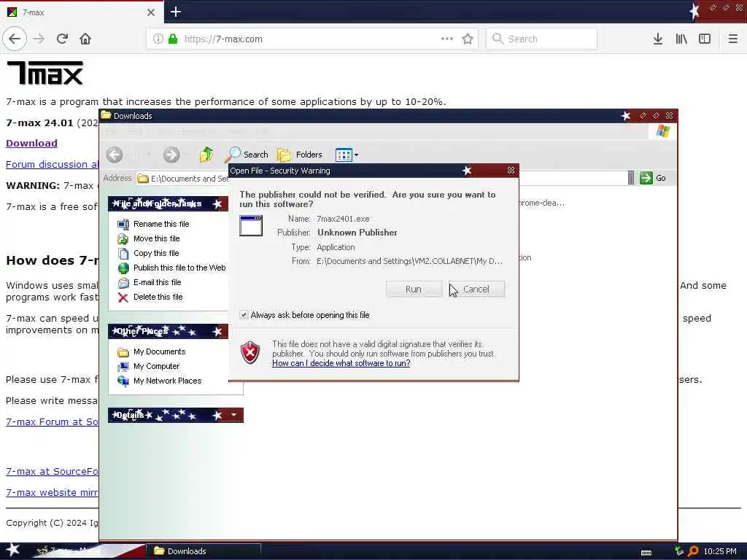Click the keyboard tray icon
This screenshot has height=560, width=747.
[x=646, y=553]
